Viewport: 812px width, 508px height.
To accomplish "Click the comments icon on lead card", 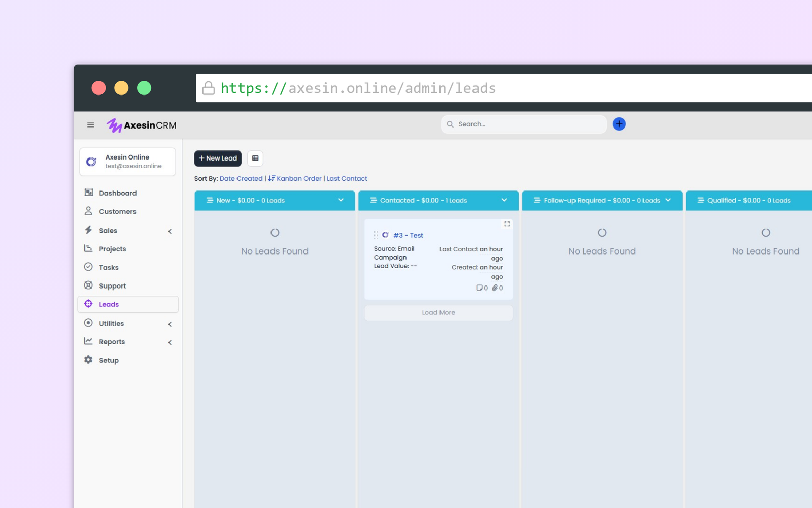I will (479, 288).
